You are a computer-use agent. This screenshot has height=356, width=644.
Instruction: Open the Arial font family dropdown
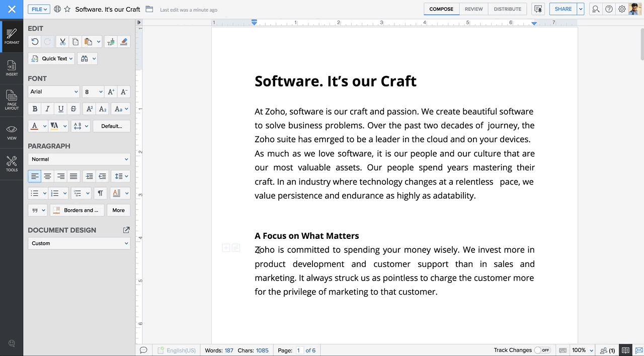pyautogui.click(x=54, y=92)
